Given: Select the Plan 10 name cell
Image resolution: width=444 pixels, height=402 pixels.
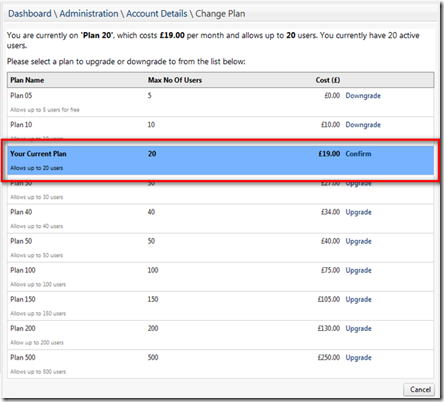Looking at the screenshot, I should (21, 125).
